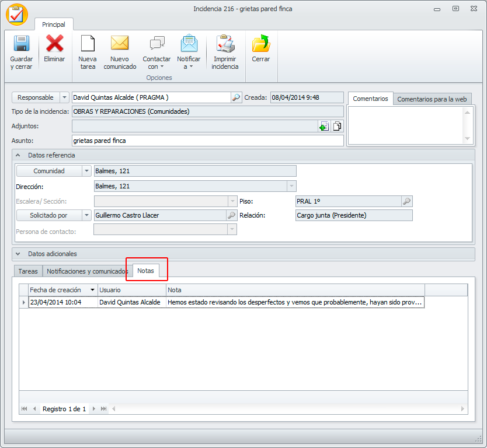This screenshot has height=448, width=487.
Task: Switch to the Tareas tab
Action: click(x=28, y=271)
